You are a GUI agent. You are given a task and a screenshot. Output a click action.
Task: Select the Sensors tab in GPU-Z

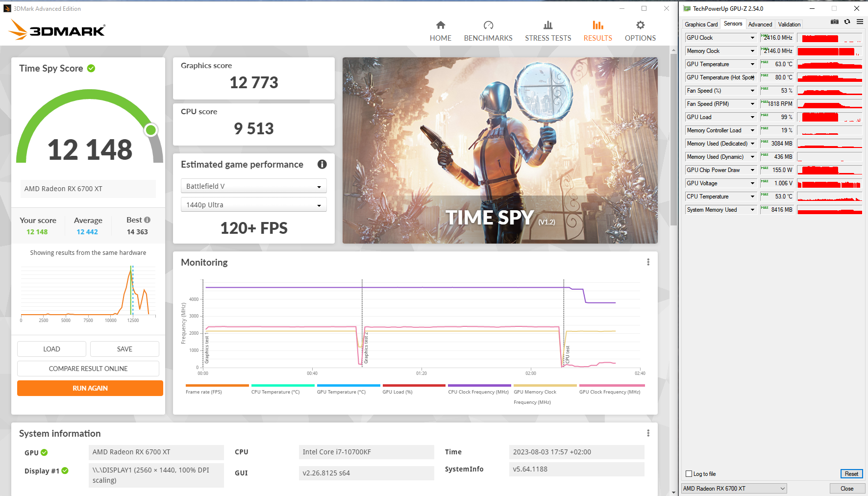coord(733,24)
